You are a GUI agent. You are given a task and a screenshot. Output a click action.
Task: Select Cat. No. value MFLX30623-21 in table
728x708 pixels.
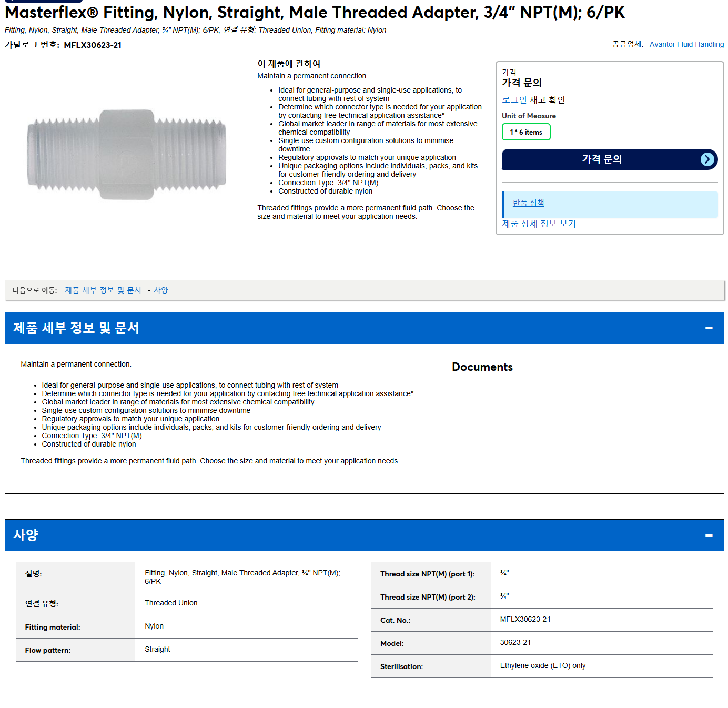click(525, 619)
